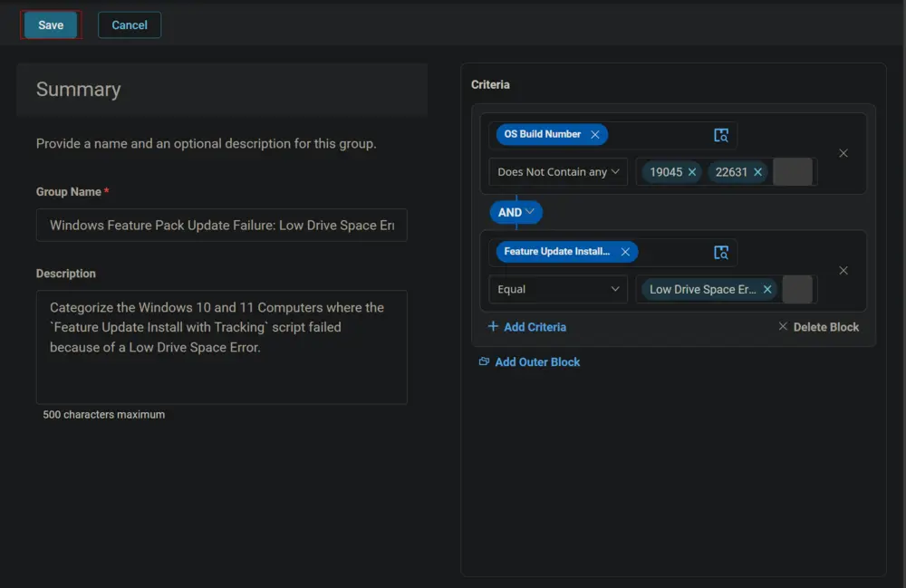
Task: Remove the Low Drive Space Error value
Action: [767, 289]
